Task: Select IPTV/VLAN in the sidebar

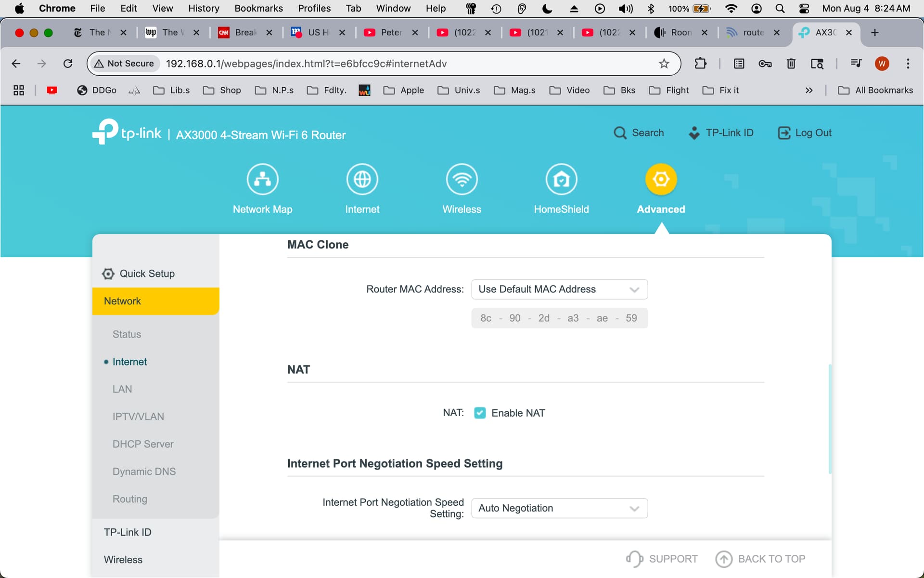Action: 138,417
